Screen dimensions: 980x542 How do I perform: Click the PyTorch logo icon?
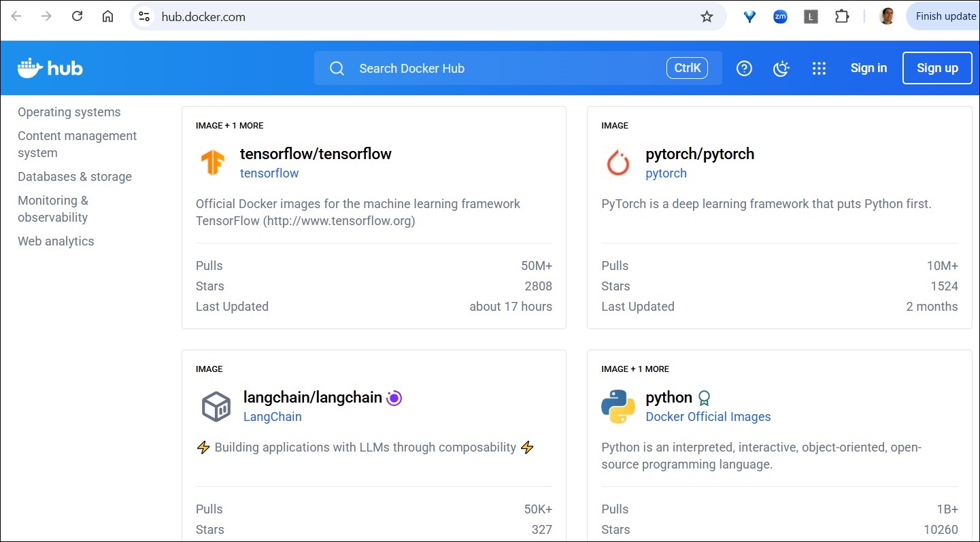point(618,162)
